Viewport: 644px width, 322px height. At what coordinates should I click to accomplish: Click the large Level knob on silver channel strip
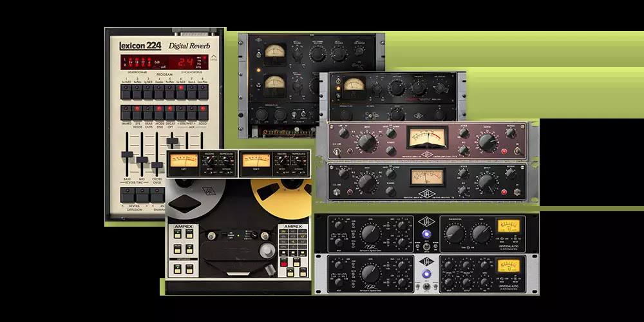pyautogui.click(x=371, y=272)
